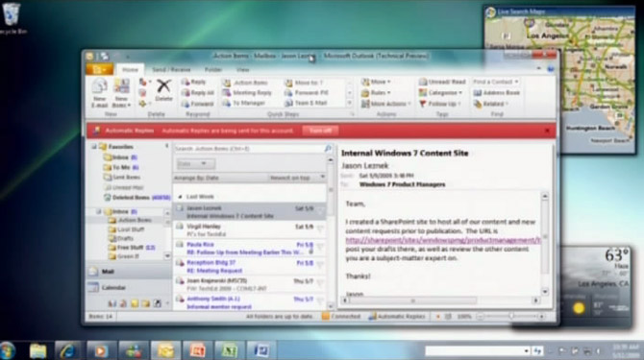Open the Folder ribbon tab
The width and height of the screenshot is (644, 360).
(x=212, y=70)
